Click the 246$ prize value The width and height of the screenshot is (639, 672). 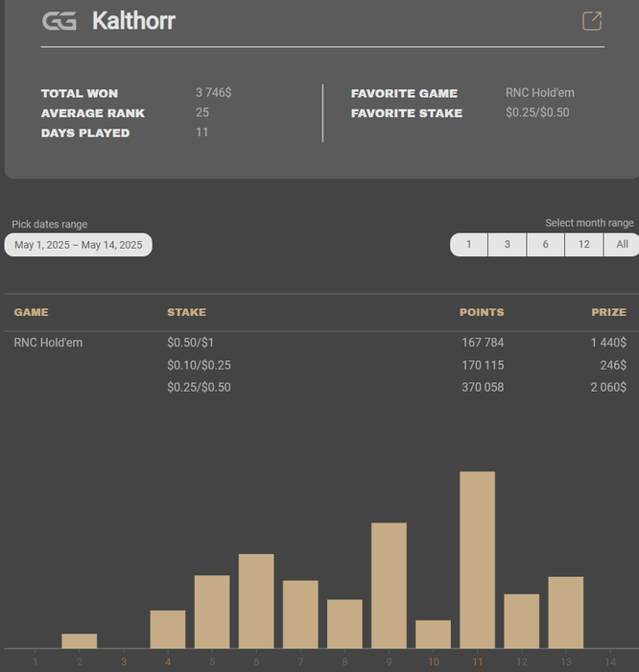point(613,365)
